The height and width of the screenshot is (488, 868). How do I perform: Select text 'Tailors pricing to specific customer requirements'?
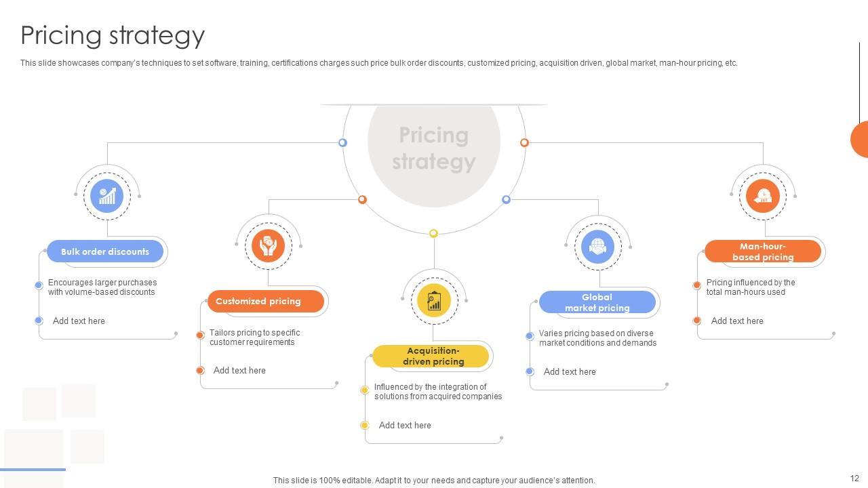click(x=254, y=338)
